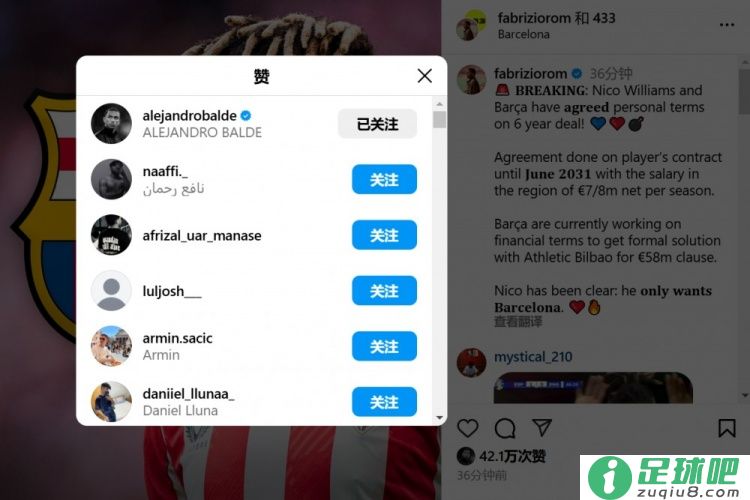
Task: Close the likes dialog with the X
Action: click(x=424, y=76)
